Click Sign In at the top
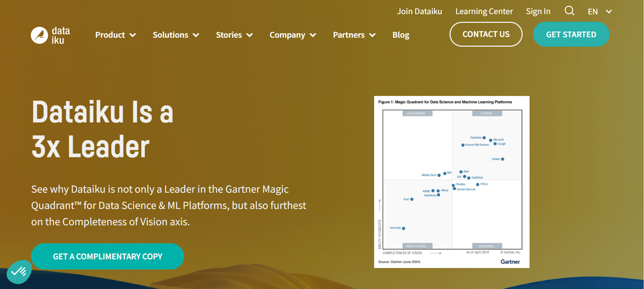 point(538,11)
